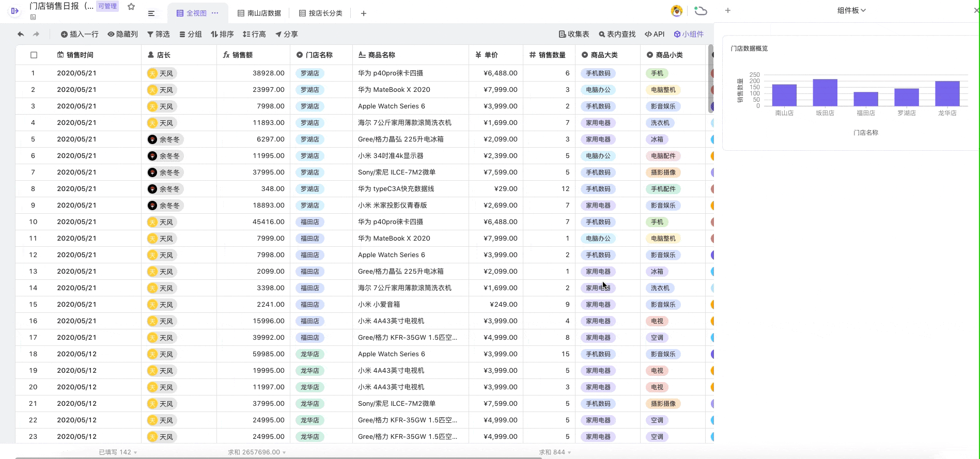Insert a new row

[80, 34]
